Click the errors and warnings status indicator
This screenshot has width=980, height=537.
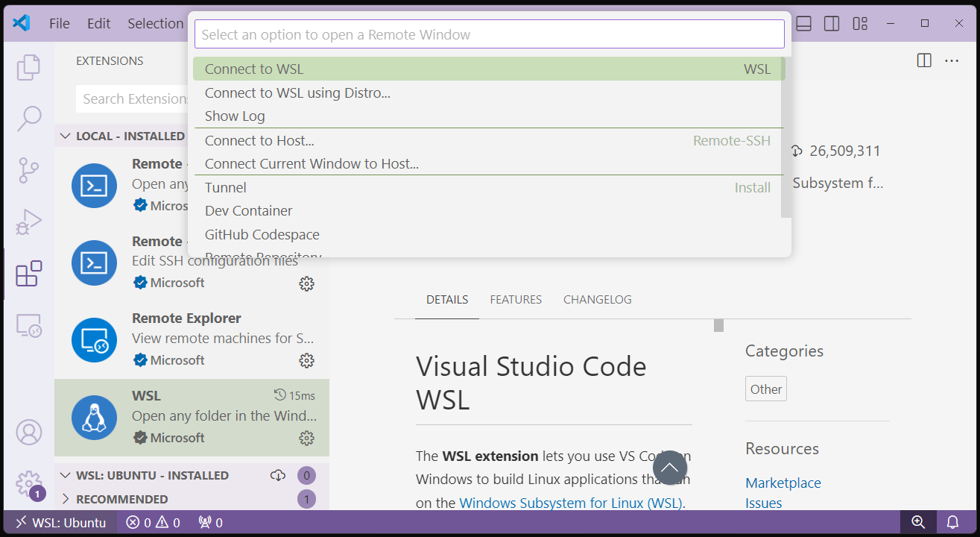click(153, 523)
